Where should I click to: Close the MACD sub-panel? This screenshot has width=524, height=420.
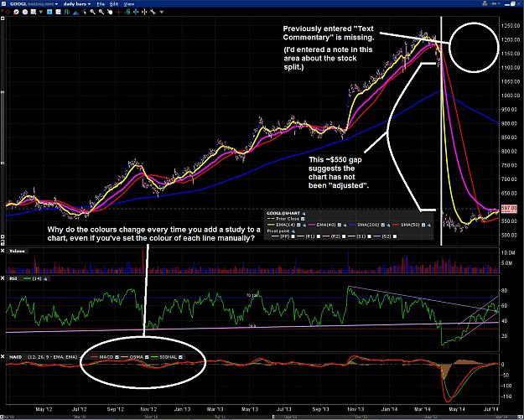point(3,357)
